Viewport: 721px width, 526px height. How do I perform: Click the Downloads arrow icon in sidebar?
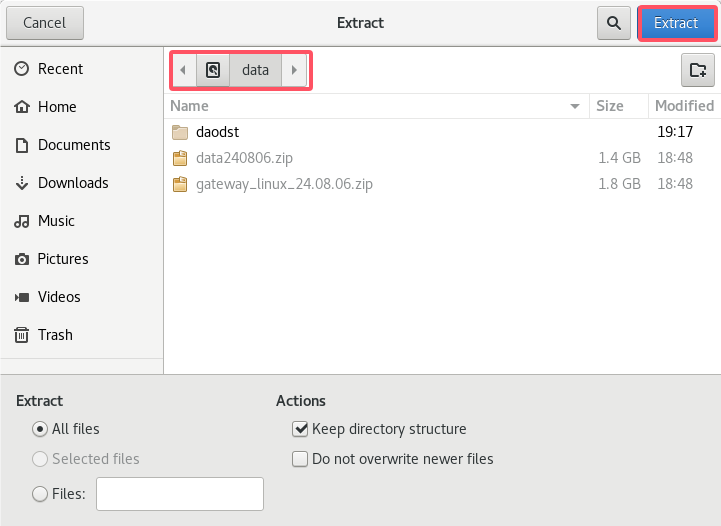click(22, 183)
